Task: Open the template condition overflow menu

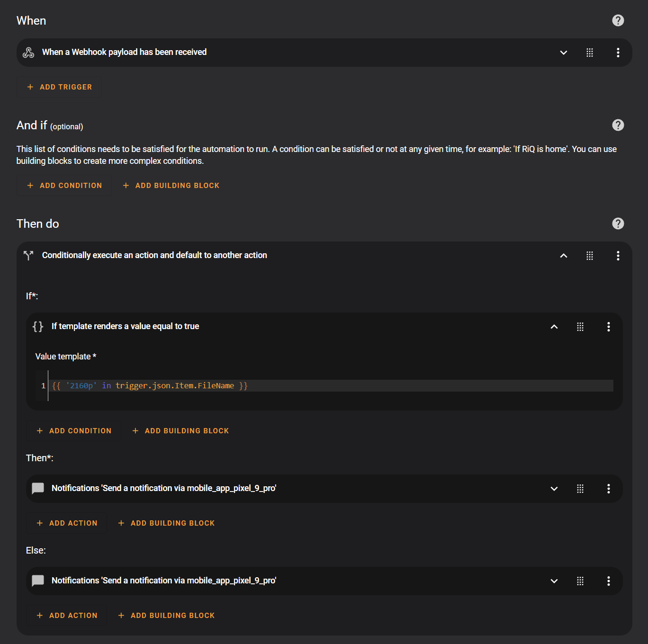Action: (x=608, y=327)
